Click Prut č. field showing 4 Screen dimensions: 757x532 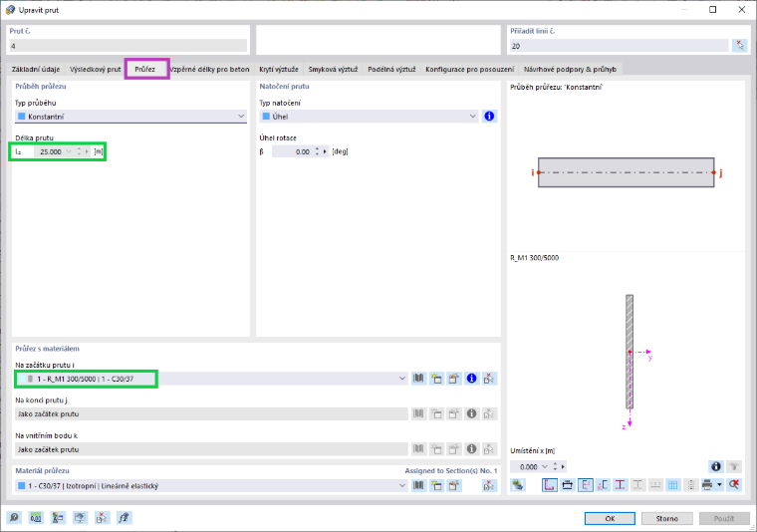pyautogui.click(x=127, y=46)
